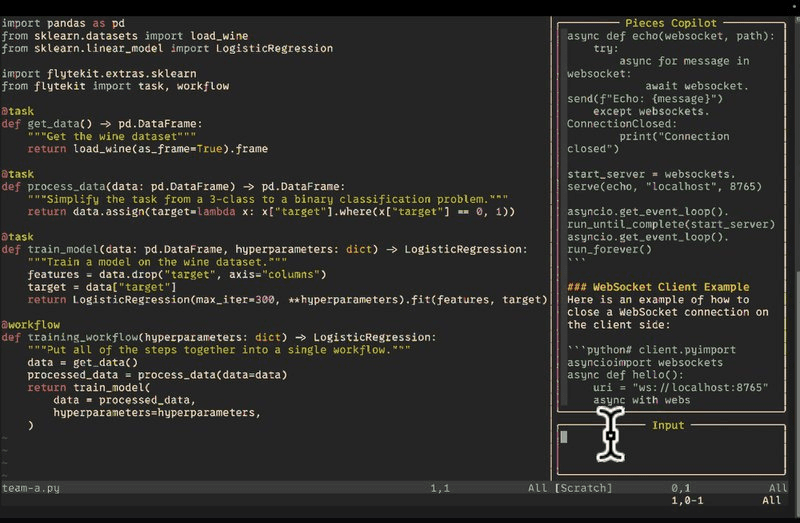The width and height of the screenshot is (800, 523).
Task: Click 'team-a.py' in the status line
Action: click(31, 488)
